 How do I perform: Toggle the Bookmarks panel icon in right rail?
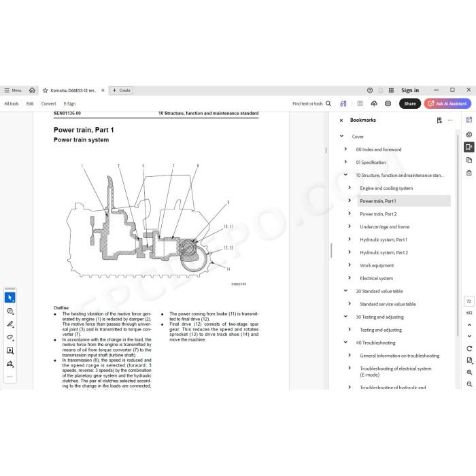pyautogui.click(x=469, y=148)
